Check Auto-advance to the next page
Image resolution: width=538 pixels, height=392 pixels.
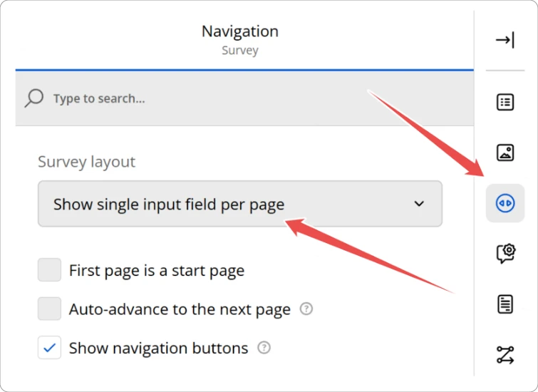[49, 309]
